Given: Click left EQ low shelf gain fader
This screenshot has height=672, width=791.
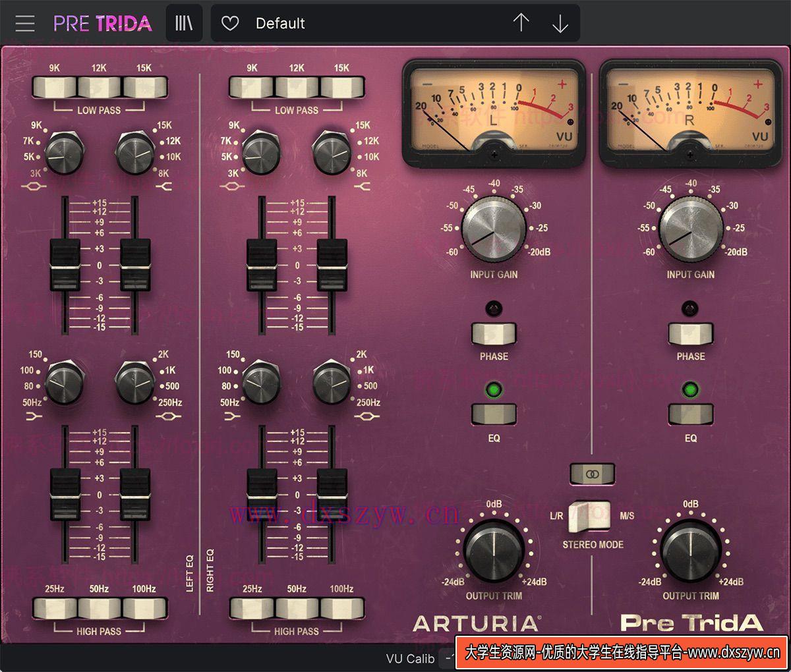Looking at the screenshot, I should tap(65, 495).
